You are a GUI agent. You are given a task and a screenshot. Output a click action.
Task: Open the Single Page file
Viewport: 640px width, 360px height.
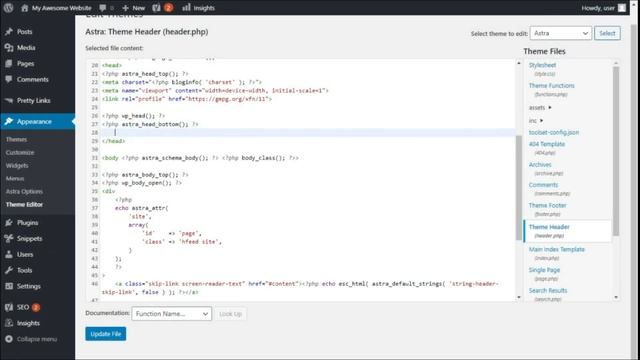(544, 270)
